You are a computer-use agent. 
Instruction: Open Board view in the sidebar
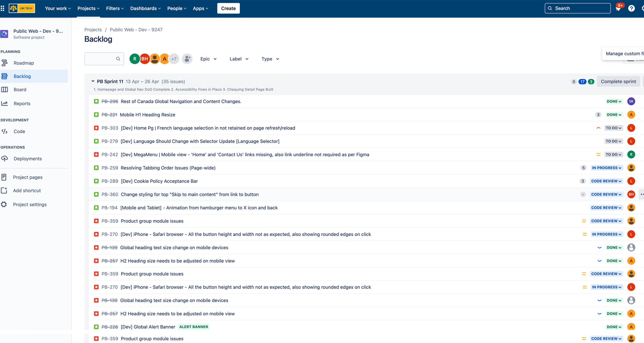click(x=20, y=90)
